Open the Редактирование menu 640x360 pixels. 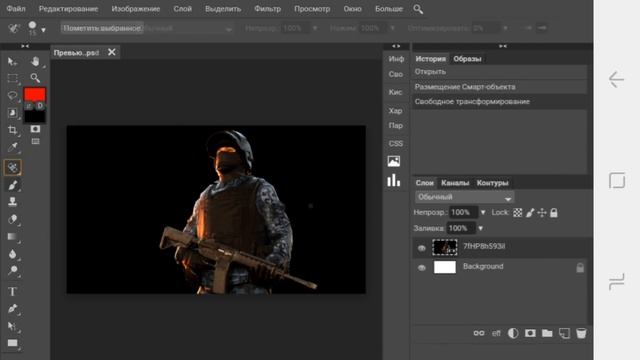coord(68,9)
